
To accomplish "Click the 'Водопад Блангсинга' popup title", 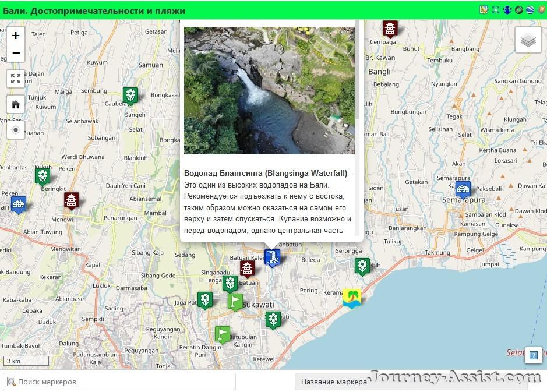I will pos(266,174).
